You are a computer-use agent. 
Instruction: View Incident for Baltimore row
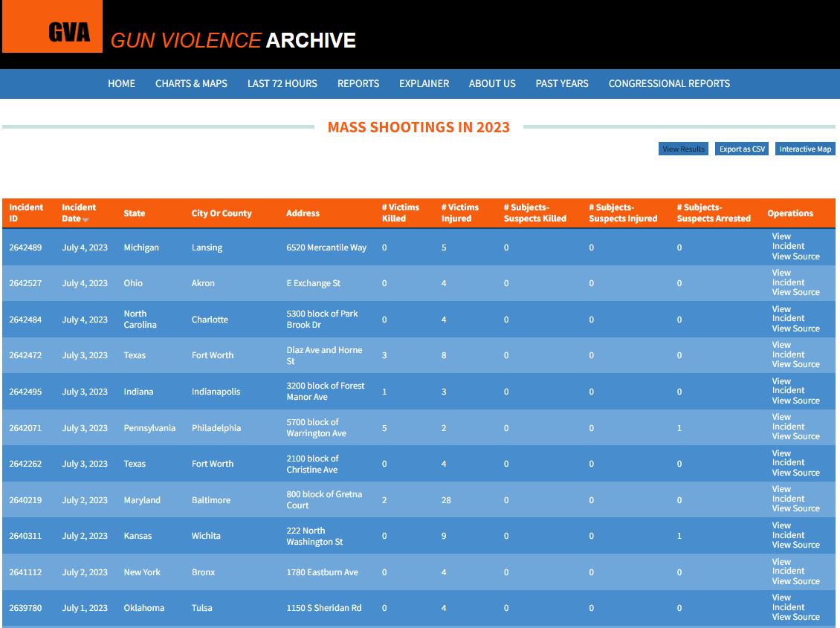[788, 493]
